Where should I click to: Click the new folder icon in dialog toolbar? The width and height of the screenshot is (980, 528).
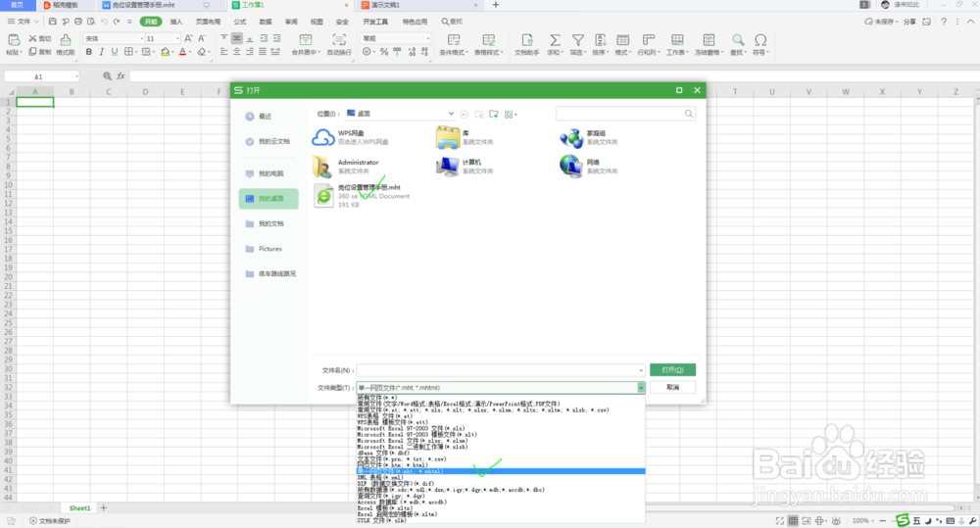(494, 115)
